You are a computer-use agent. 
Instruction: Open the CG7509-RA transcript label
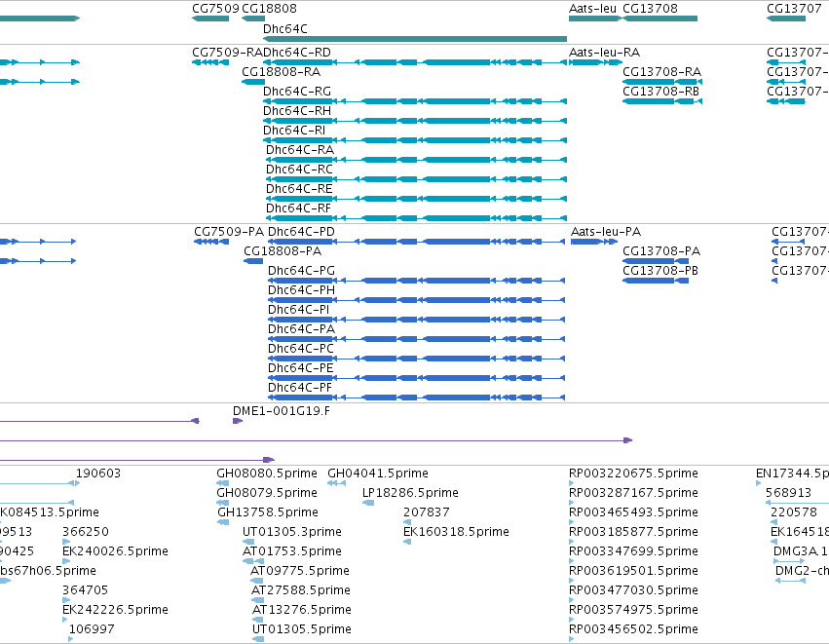tap(227, 53)
